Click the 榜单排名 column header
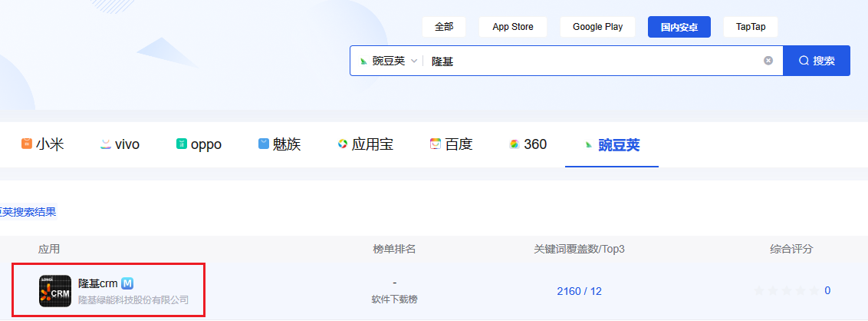This screenshot has height=321, width=868. [394, 249]
